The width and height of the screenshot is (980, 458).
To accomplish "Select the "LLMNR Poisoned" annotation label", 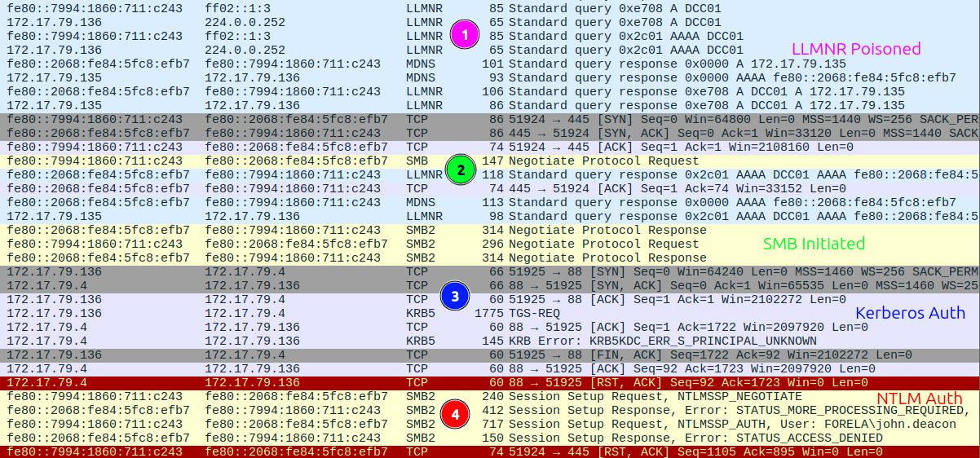I will (856, 49).
